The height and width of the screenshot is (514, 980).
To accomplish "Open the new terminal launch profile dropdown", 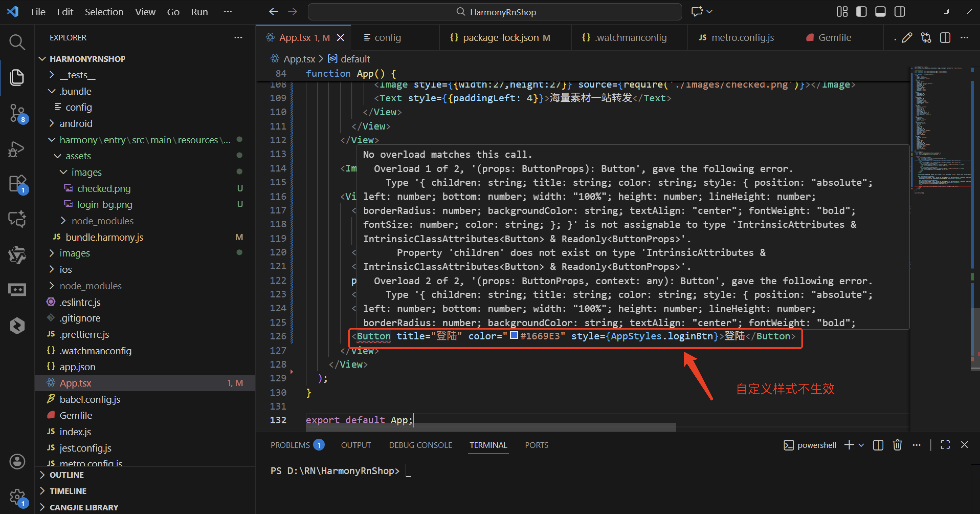I will tap(861, 445).
